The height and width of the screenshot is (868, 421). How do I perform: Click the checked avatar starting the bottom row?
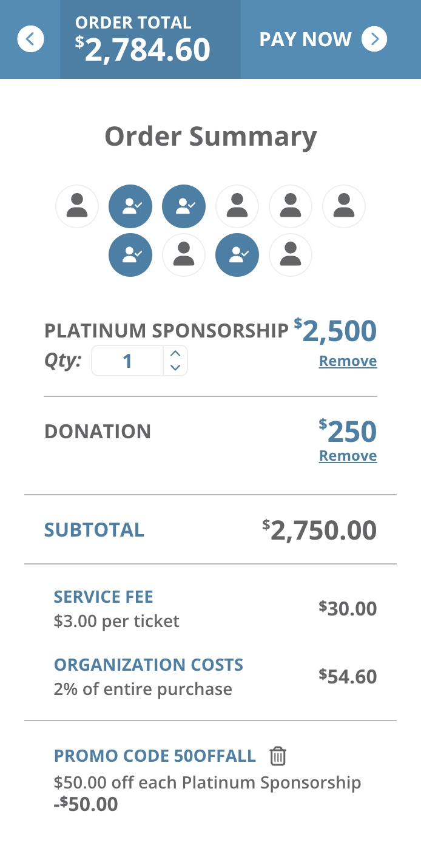point(130,255)
